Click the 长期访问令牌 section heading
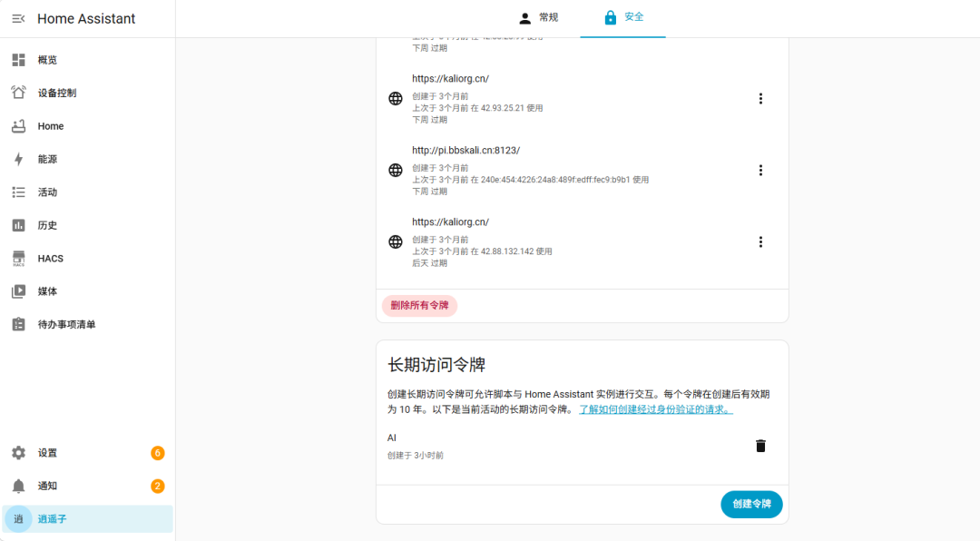This screenshot has height=541, width=980. coord(436,365)
